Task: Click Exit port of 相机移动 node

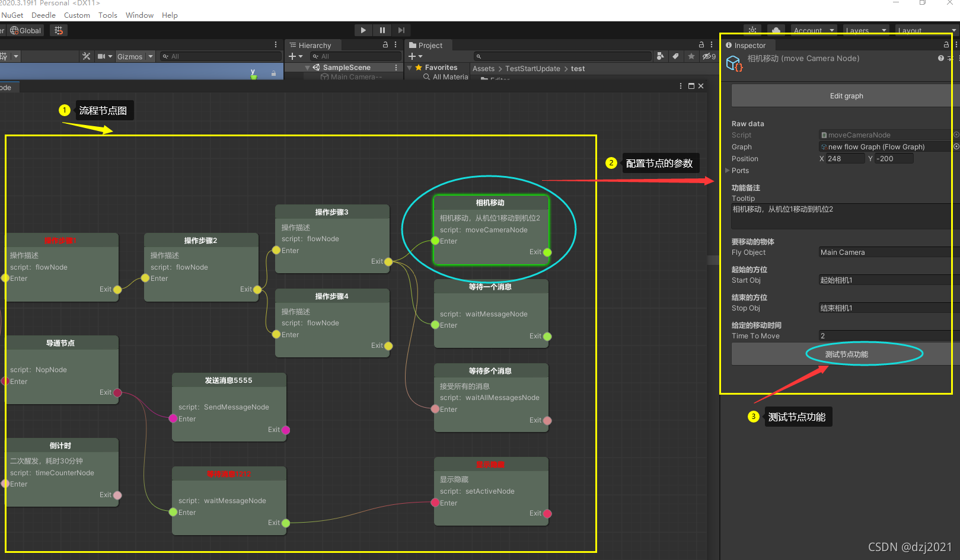Action: coord(547,252)
